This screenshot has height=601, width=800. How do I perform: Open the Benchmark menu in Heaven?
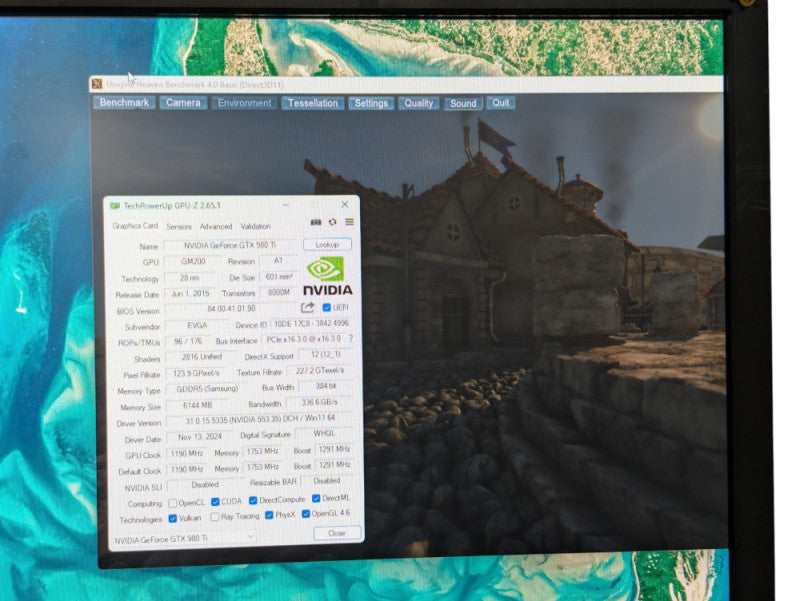[x=124, y=103]
